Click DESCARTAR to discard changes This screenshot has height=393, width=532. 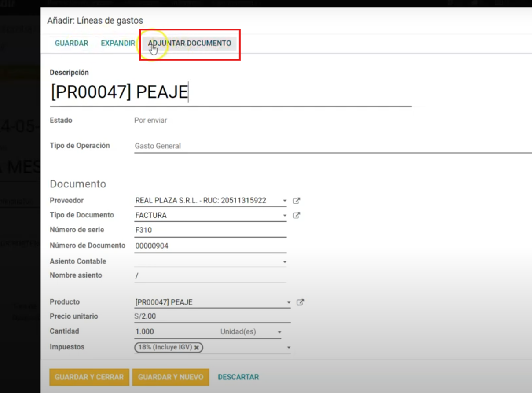pos(238,377)
